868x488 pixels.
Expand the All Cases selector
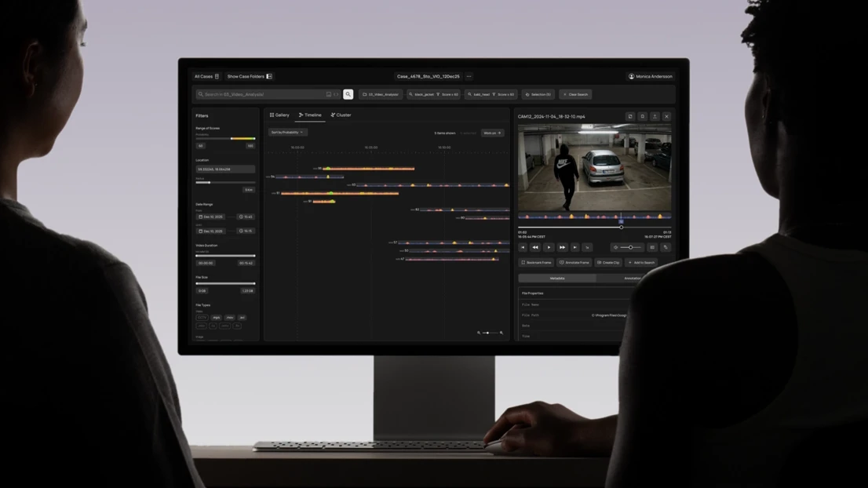(206, 77)
